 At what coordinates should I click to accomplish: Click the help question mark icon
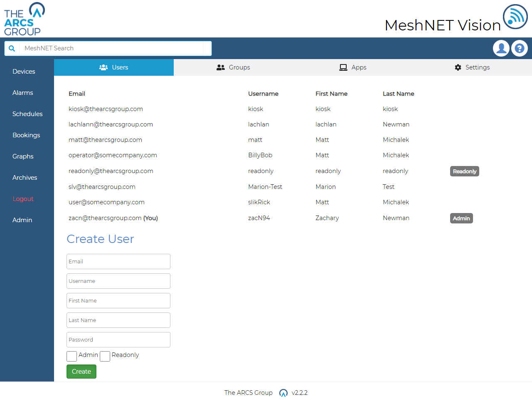pos(520,48)
